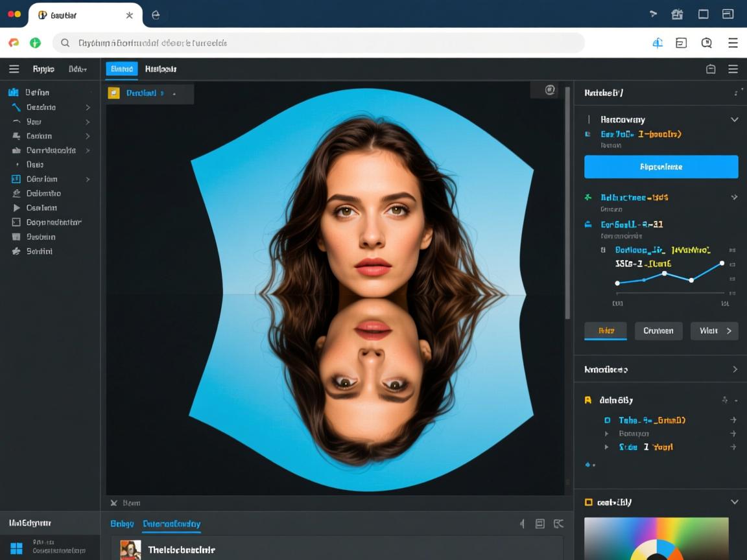Click the 'Wiat' button with the arrow
This screenshot has height=560, width=747.
[714, 331]
